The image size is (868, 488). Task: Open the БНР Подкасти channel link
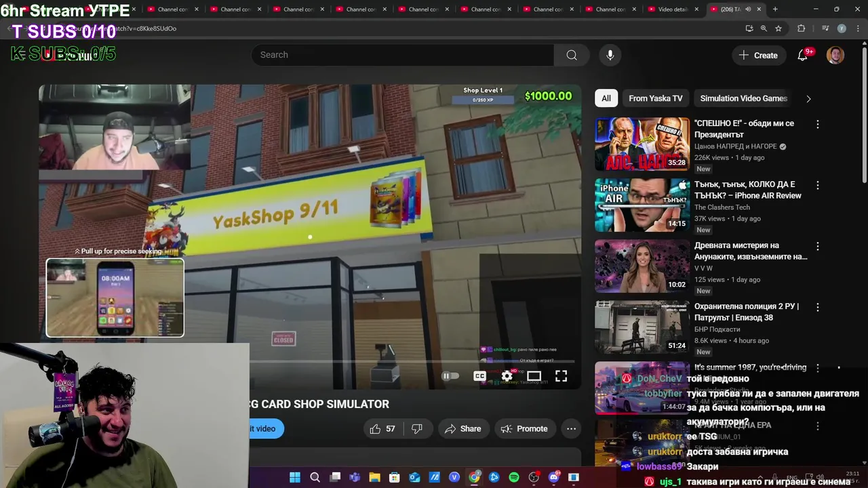pyautogui.click(x=717, y=329)
